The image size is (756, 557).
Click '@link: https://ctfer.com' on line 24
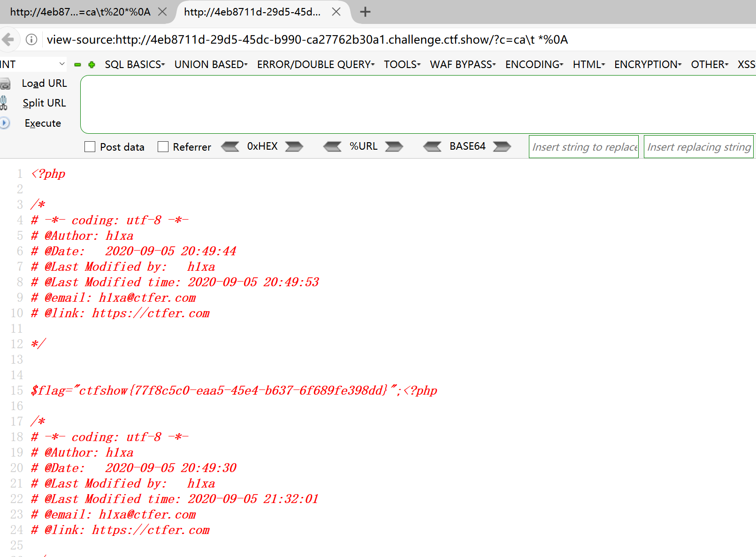click(120, 530)
